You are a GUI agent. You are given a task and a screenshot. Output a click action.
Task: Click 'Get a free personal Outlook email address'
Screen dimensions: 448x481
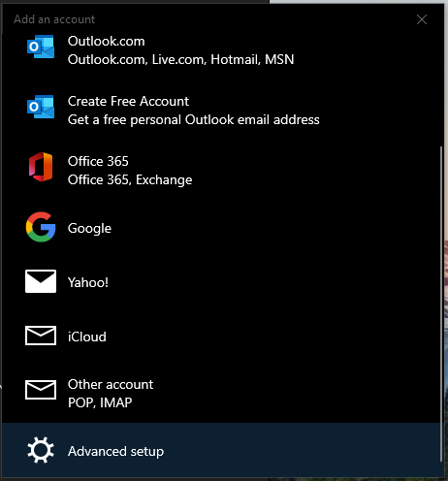194,120
